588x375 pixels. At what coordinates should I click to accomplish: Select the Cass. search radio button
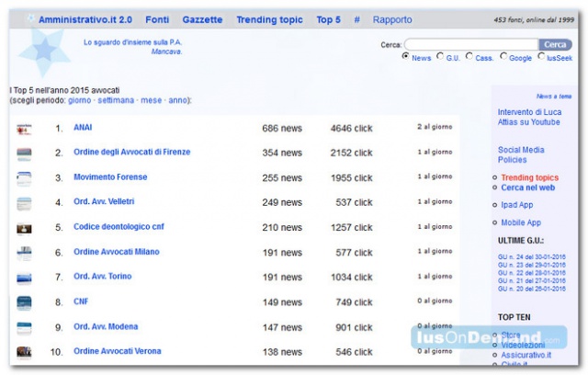click(x=469, y=56)
